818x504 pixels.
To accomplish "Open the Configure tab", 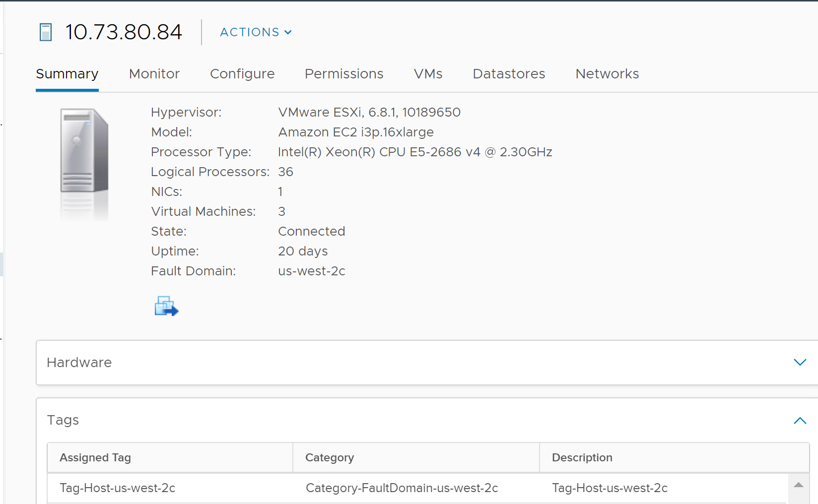I will point(242,74).
